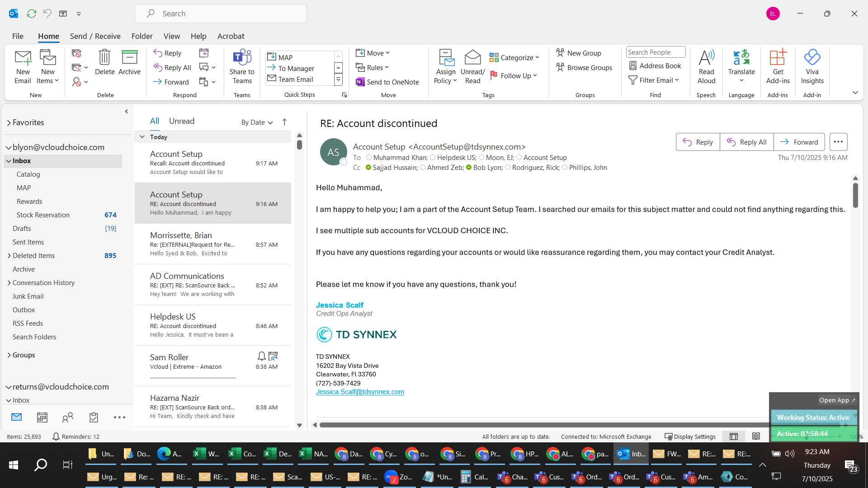
Task: Click the Ignore conversation icon
Action: click(76, 53)
